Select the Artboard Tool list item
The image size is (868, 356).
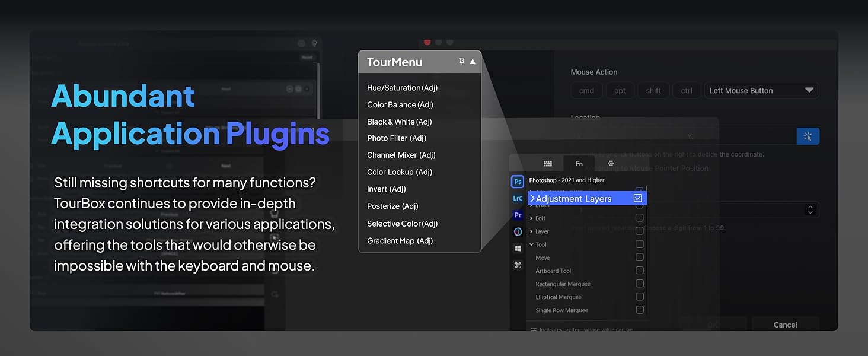point(553,271)
